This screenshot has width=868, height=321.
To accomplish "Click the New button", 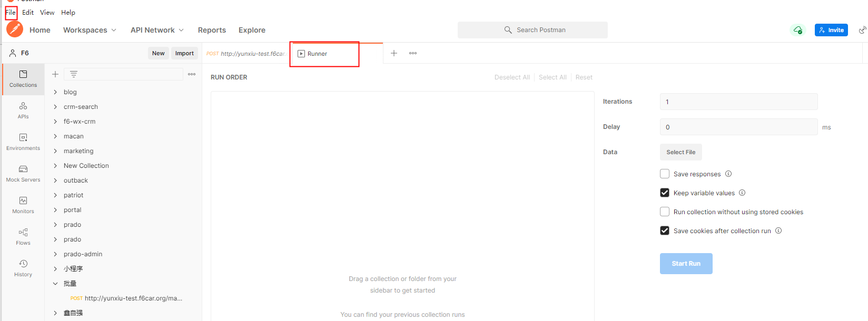I will 158,53.
